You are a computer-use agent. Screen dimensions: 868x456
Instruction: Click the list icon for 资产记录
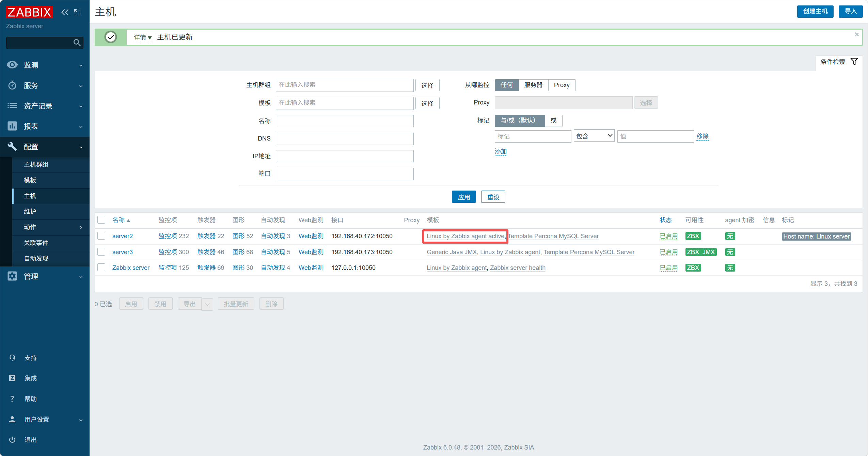12,105
